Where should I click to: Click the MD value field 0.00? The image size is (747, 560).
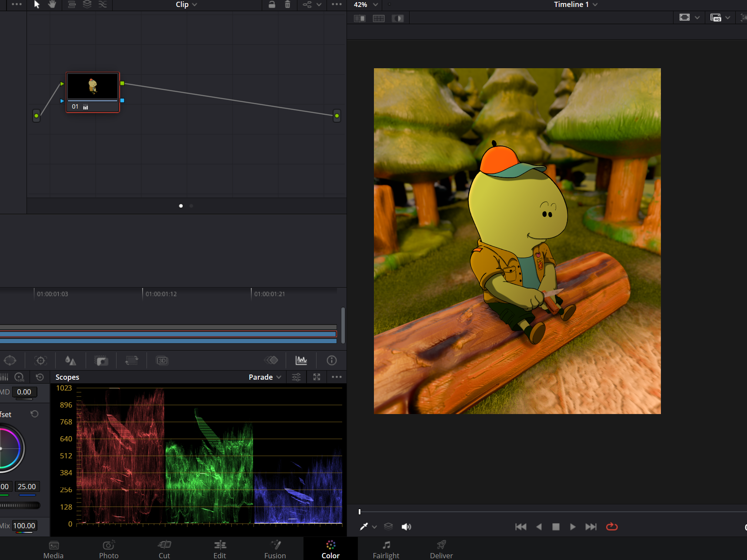[24, 392]
